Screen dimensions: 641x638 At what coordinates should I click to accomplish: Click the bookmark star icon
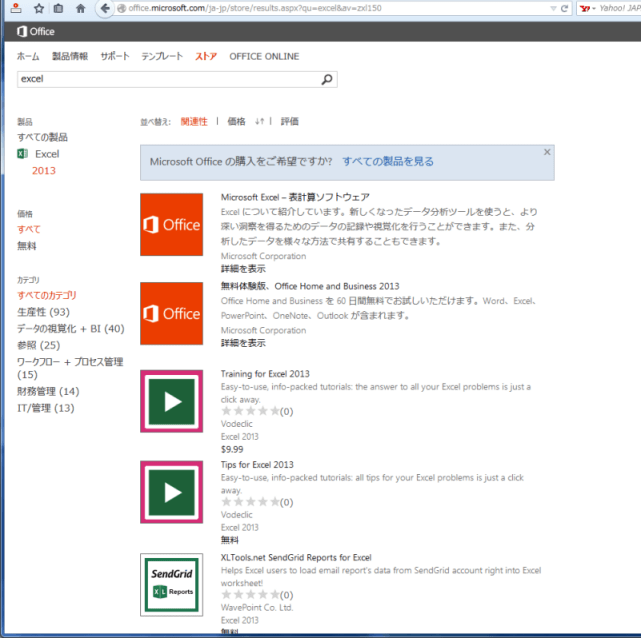point(39,8)
